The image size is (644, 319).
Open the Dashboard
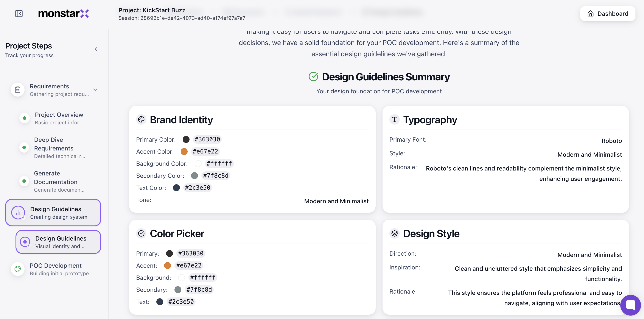[x=608, y=14]
